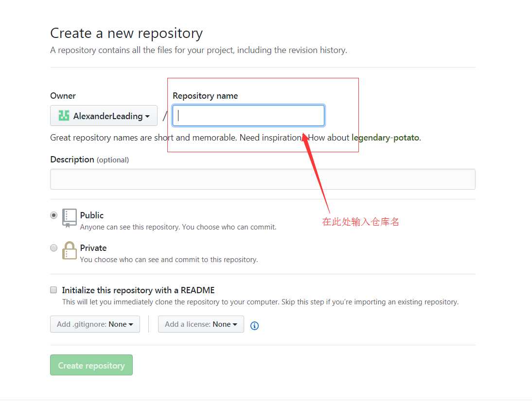The height and width of the screenshot is (407, 532).
Task: Expand the Add .gitignore dropdown
Action: (95, 324)
